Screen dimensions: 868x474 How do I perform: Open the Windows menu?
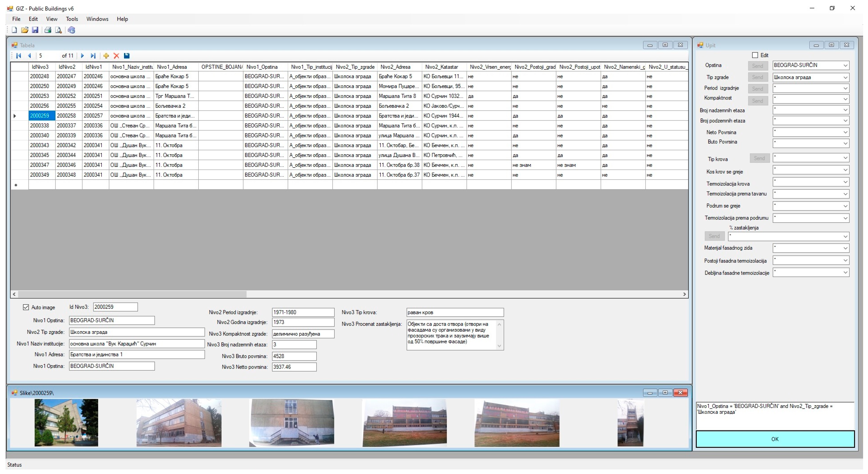[x=97, y=19]
